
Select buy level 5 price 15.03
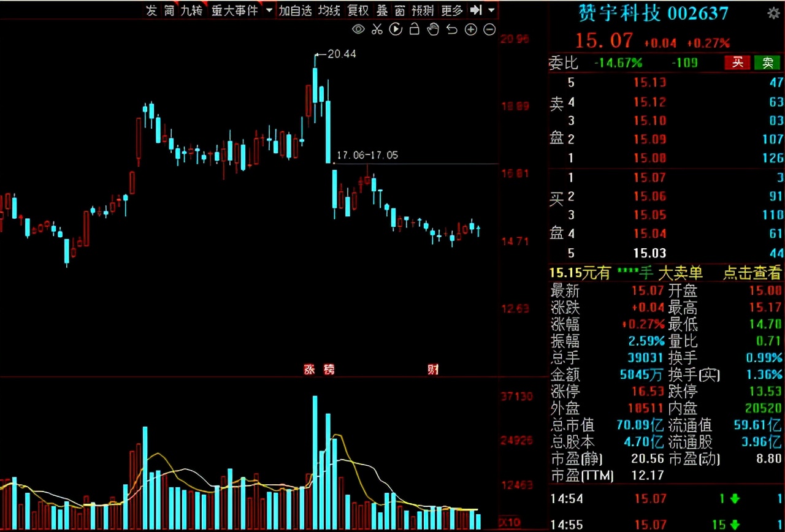[649, 253]
